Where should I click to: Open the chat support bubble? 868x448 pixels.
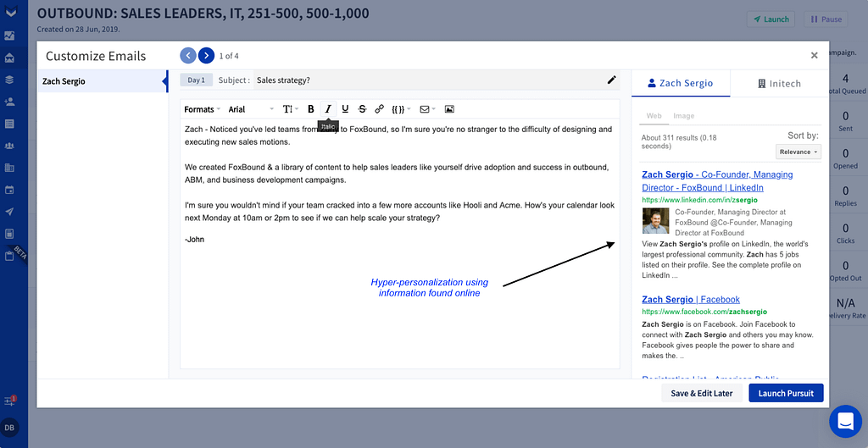(845, 422)
